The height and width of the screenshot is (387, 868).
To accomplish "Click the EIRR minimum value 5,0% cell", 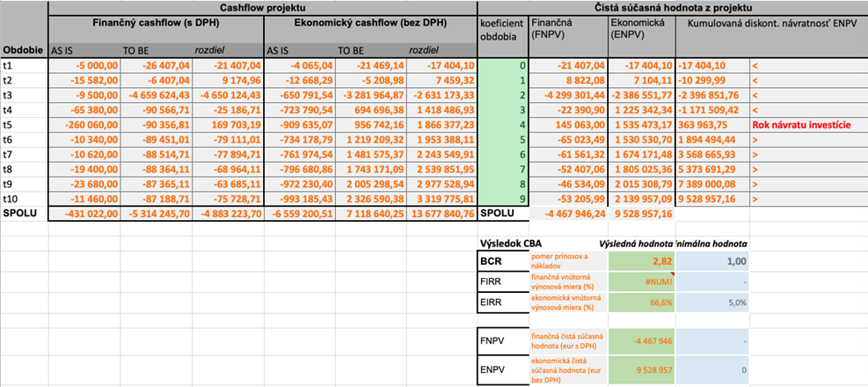I will (712, 304).
